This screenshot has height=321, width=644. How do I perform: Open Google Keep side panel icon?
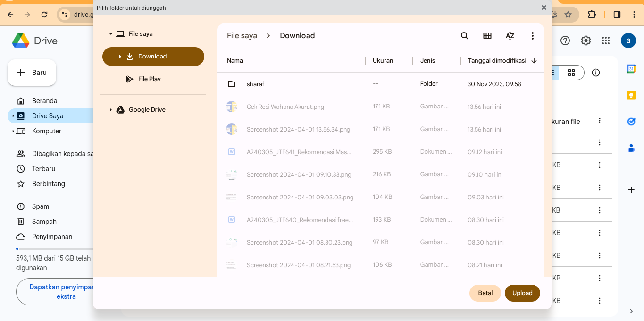[631, 95]
